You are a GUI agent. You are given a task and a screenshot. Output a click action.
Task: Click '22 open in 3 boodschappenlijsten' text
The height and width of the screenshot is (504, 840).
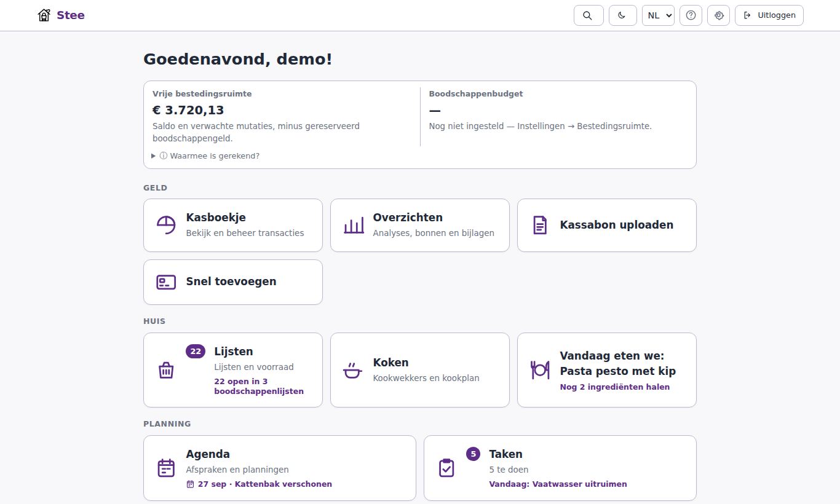(259, 387)
